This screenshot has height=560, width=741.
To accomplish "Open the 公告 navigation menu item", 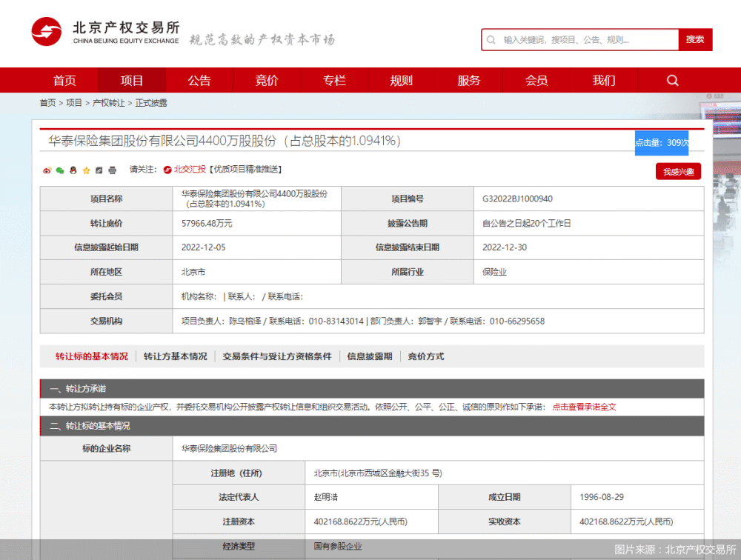I will [x=199, y=80].
